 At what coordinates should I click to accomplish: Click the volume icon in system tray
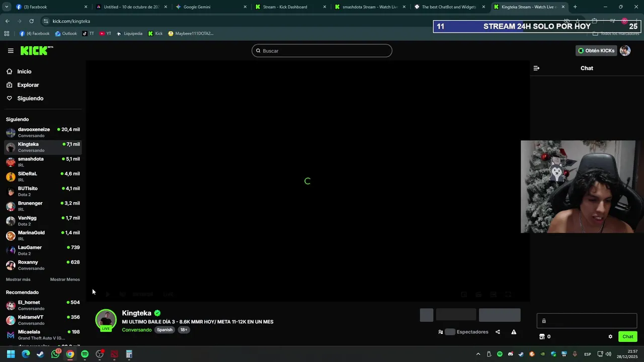(608, 354)
